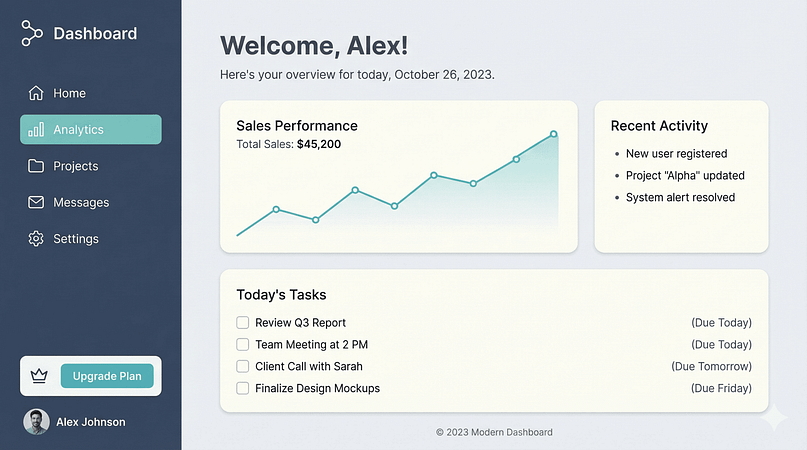
Task: Select the Analytics bar chart icon
Action: pyautogui.click(x=36, y=130)
